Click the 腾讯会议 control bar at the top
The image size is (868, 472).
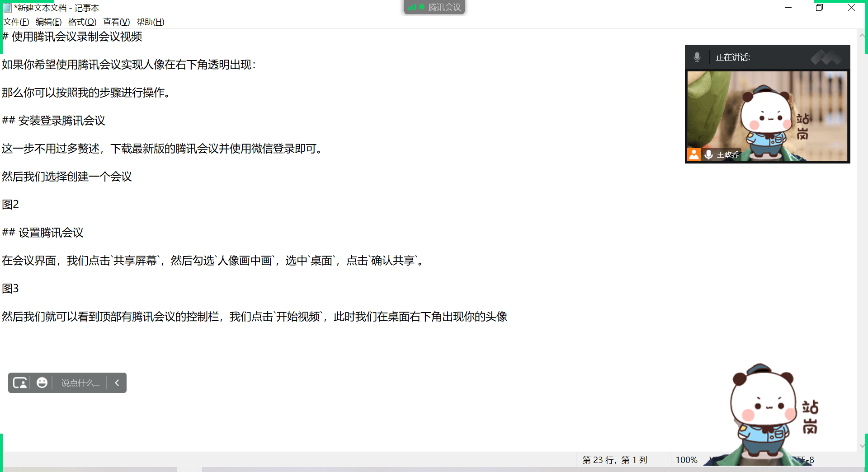pyautogui.click(x=434, y=7)
